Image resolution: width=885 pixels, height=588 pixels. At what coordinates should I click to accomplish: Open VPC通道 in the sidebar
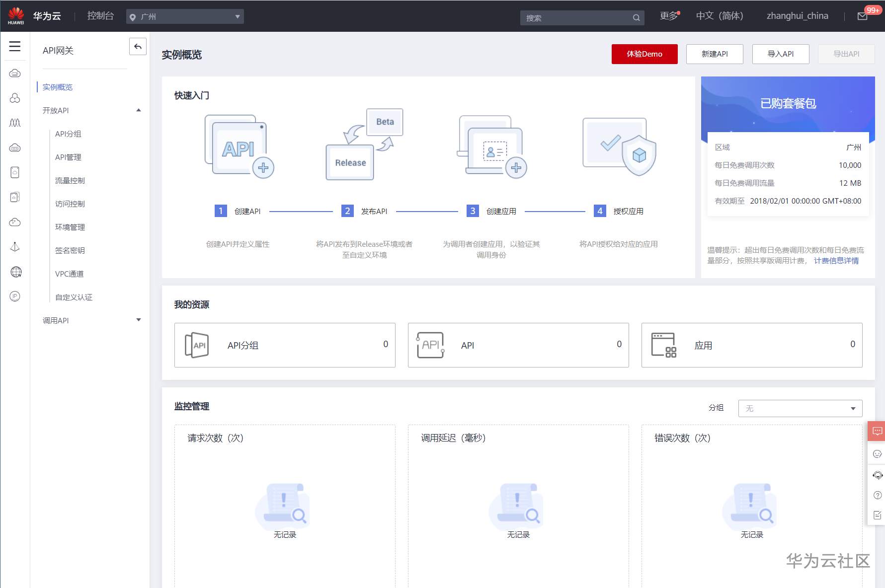pos(69,274)
